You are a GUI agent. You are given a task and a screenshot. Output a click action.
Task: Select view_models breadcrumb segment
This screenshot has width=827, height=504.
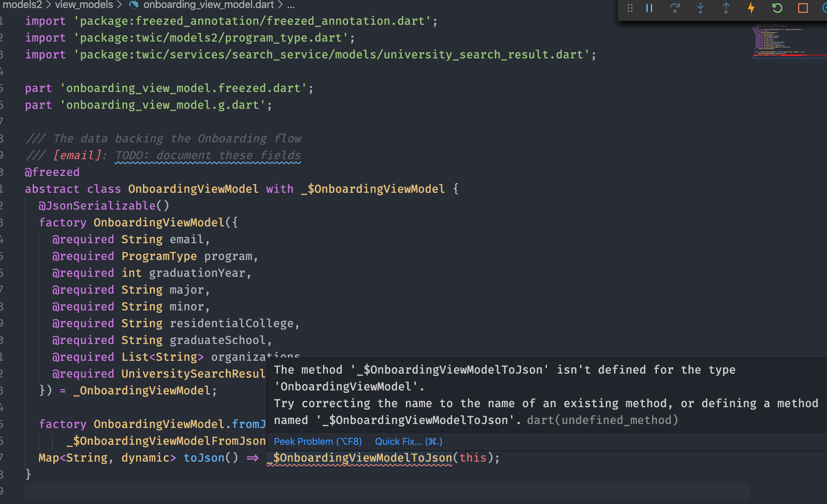(x=84, y=5)
